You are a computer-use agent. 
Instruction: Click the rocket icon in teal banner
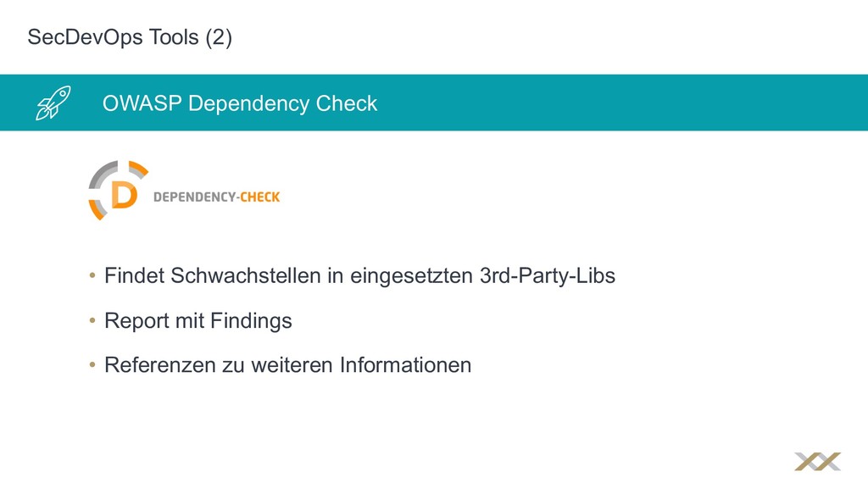coord(53,103)
